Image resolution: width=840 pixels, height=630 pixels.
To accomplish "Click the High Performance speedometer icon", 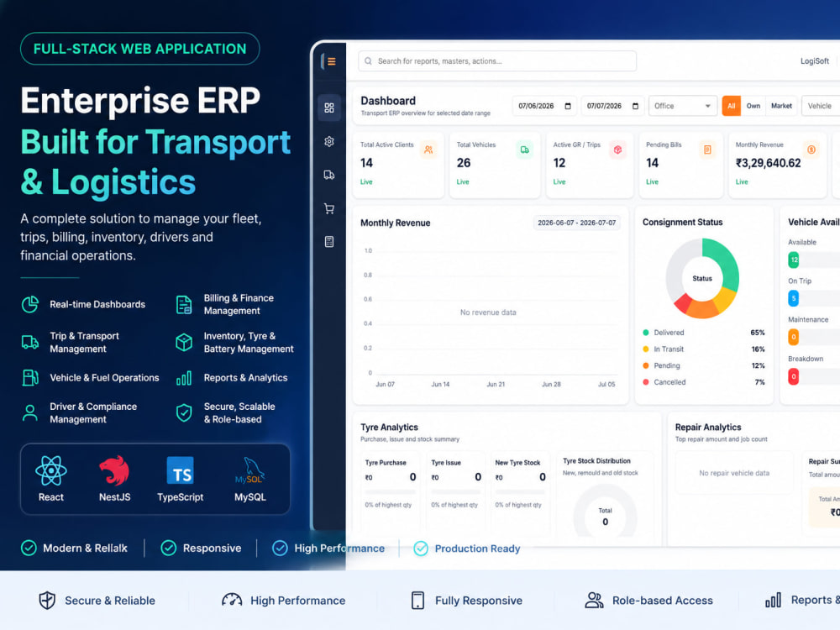I will (x=232, y=600).
